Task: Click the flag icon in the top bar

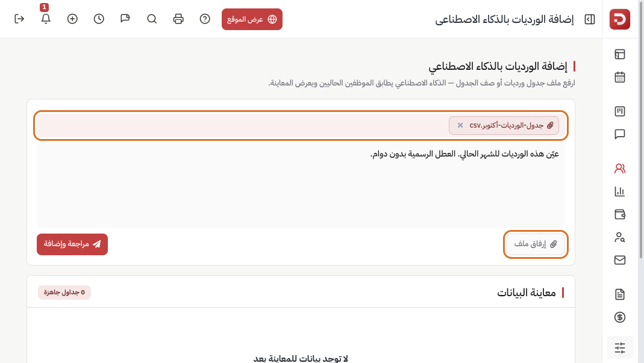Action: 125,19
